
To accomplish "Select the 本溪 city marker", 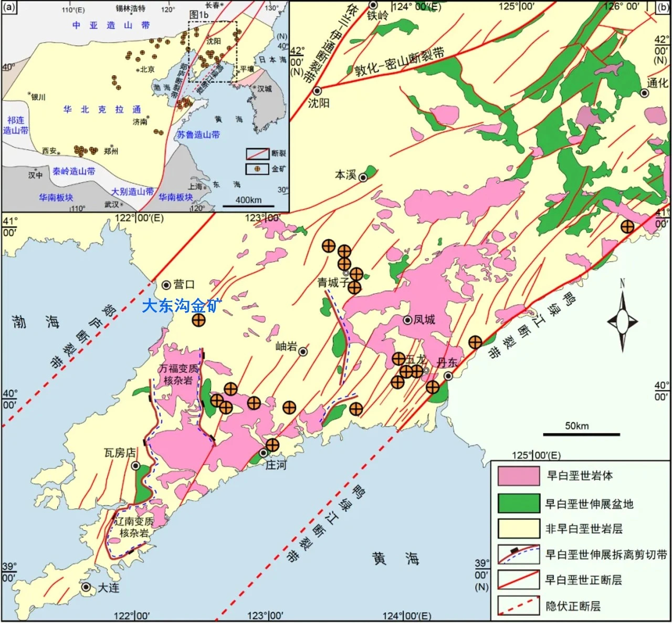I will pyautogui.click(x=363, y=178).
